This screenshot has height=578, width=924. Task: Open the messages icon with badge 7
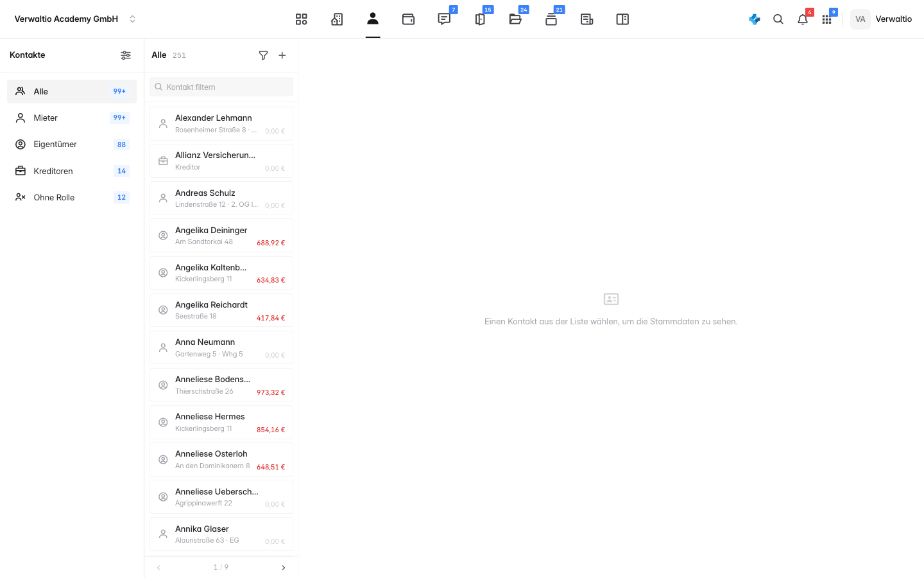click(x=444, y=19)
